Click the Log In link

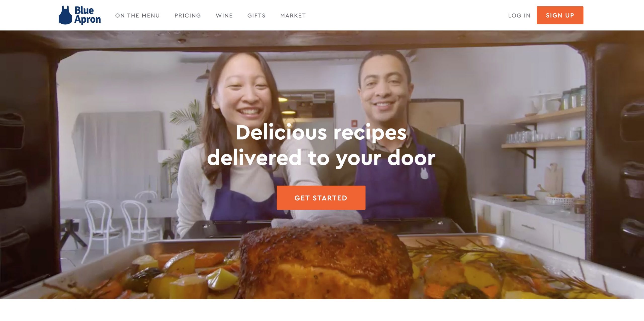pyautogui.click(x=519, y=16)
